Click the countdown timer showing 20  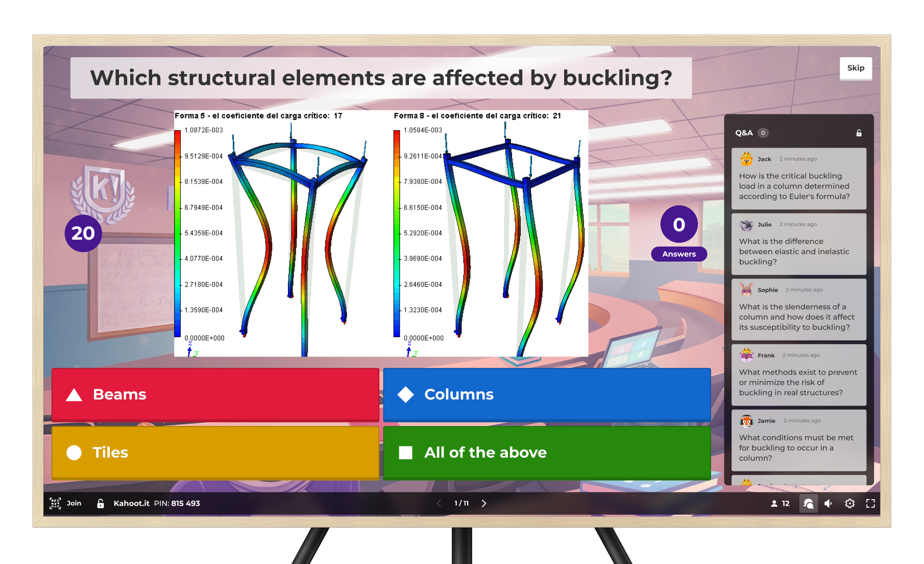83,232
